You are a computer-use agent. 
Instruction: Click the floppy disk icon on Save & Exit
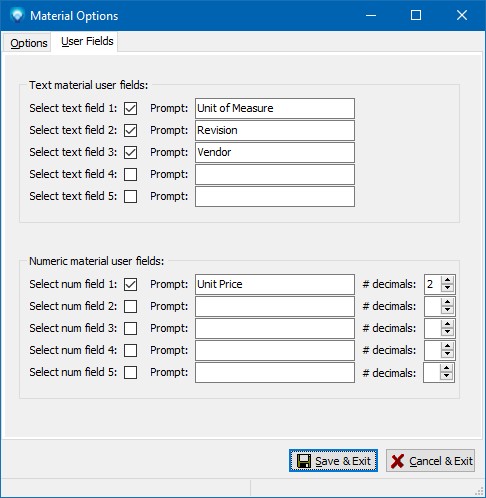(304, 461)
